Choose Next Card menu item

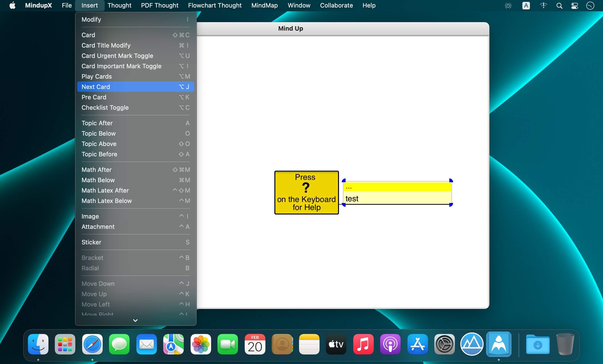136,87
